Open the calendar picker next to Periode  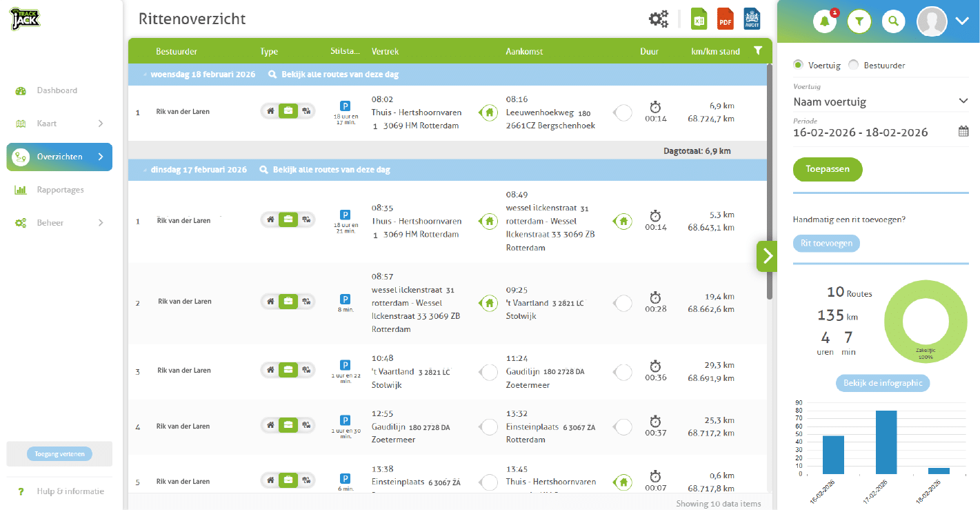pyautogui.click(x=963, y=131)
